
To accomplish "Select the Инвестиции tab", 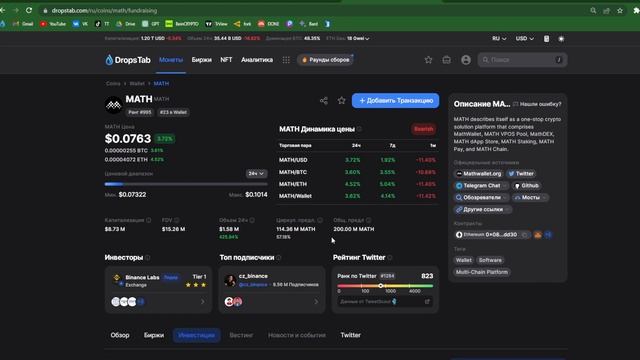I will 196,335.
